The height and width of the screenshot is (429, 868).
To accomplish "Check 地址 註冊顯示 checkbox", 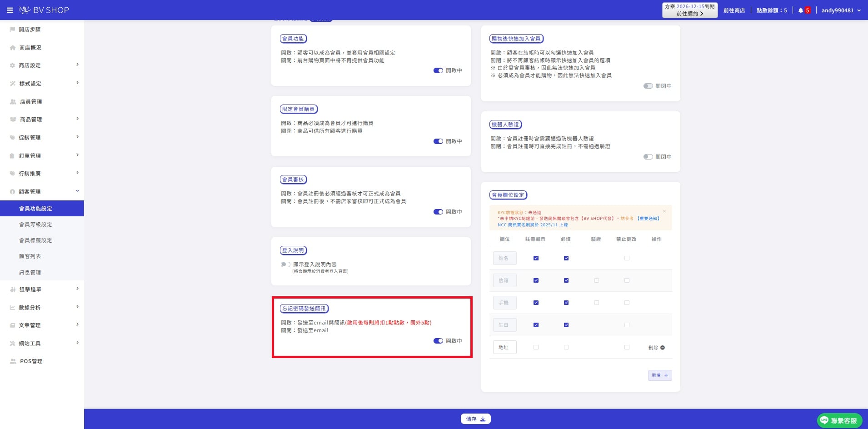I will click(x=536, y=347).
